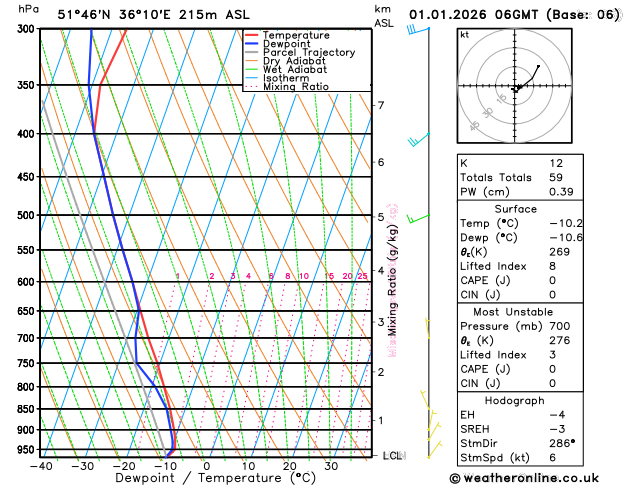Click the -10 temperature axis label

pyautogui.click(x=165, y=466)
